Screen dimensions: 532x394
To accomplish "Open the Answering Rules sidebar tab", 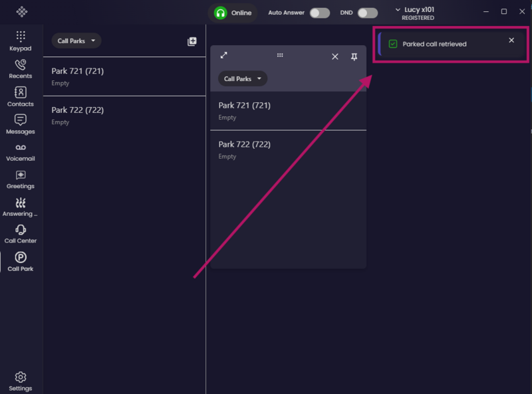I will (21, 207).
